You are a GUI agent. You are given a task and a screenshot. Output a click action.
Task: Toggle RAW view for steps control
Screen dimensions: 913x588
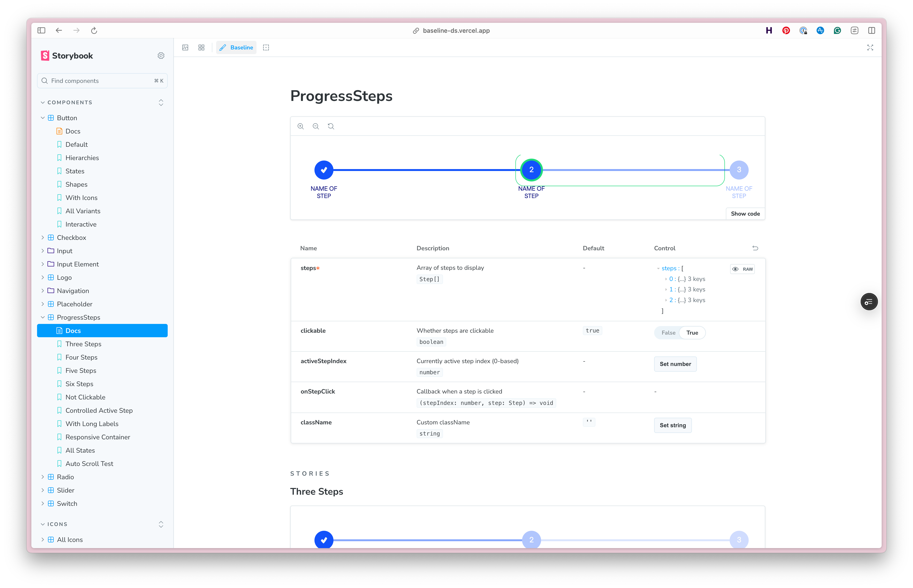tap(742, 269)
